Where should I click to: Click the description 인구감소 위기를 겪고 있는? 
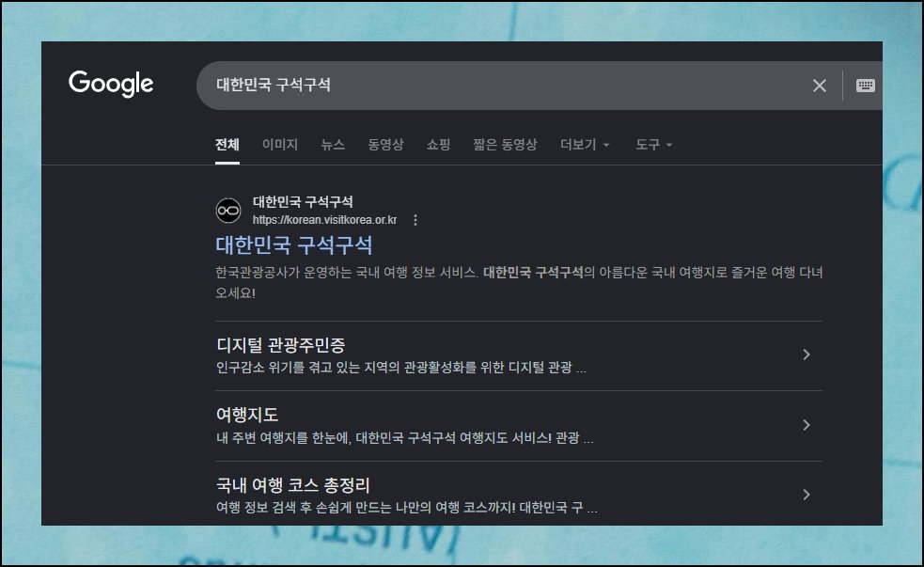pyautogui.click(x=400, y=368)
